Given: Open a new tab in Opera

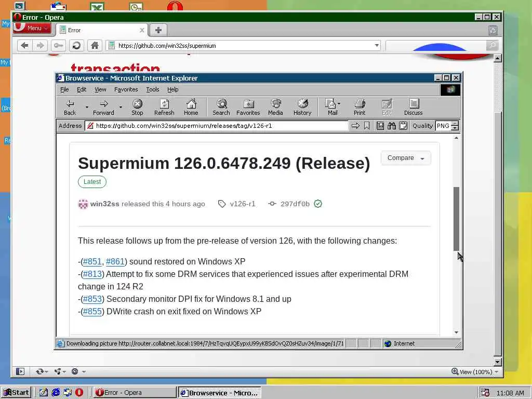Looking at the screenshot, I should 158,30.
